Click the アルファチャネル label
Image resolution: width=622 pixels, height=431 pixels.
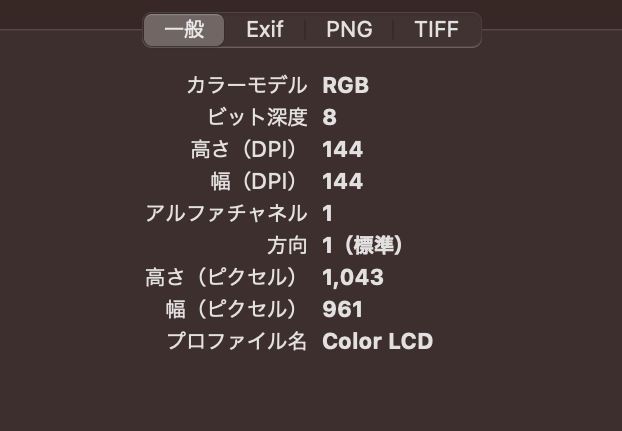226,214
